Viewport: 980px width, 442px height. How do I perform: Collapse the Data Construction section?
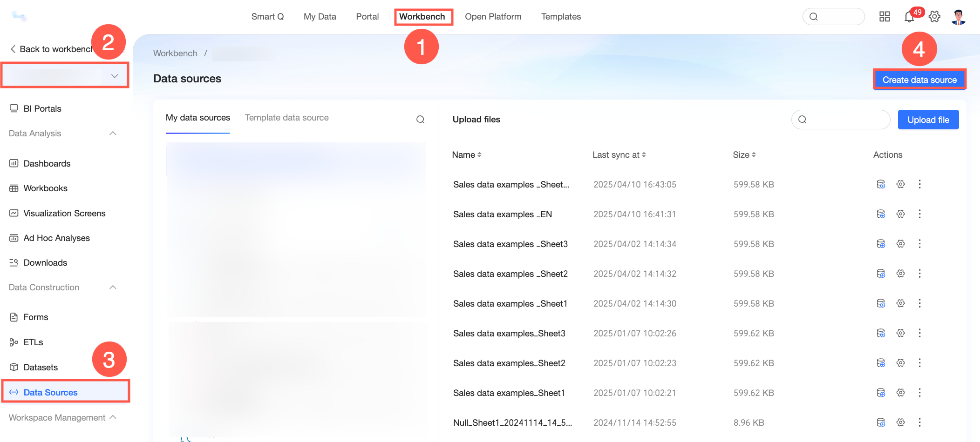coord(113,288)
